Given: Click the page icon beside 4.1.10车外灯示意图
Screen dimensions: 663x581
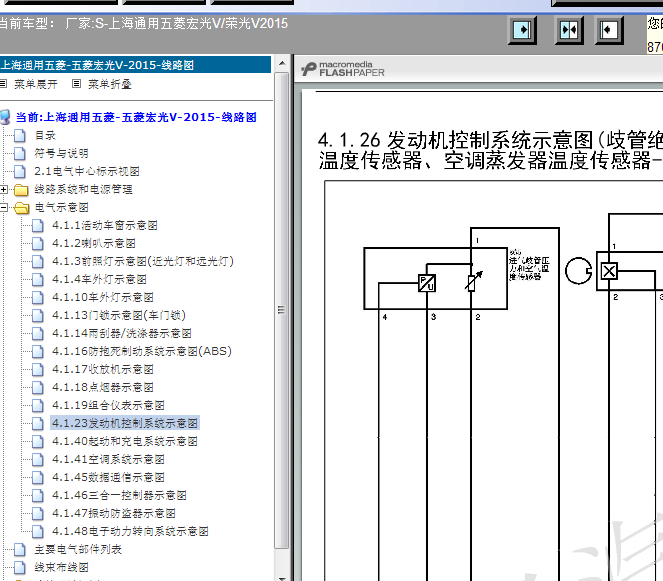Looking at the screenshot, I should 38,297.
